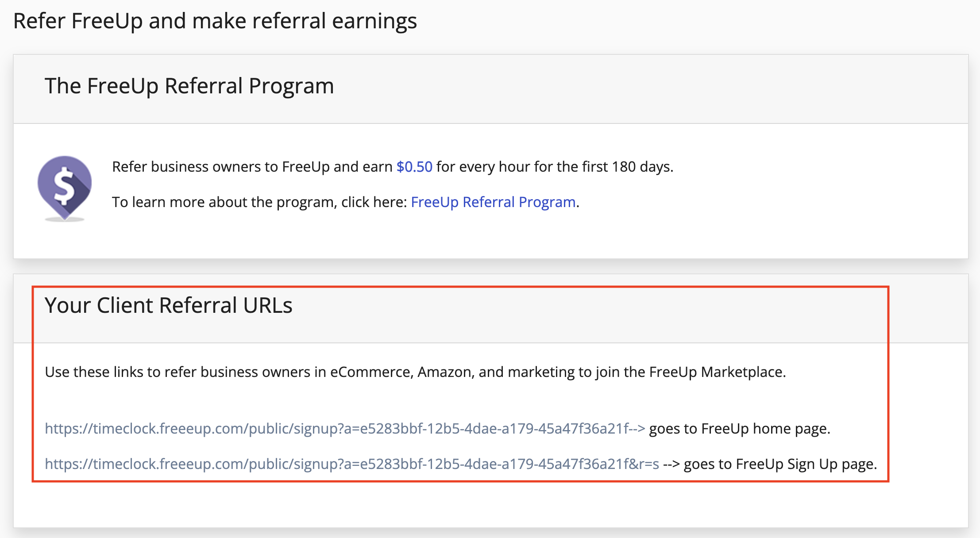
Task: Click the purple dollar sign pin icon
Action: tap(65, 188)
